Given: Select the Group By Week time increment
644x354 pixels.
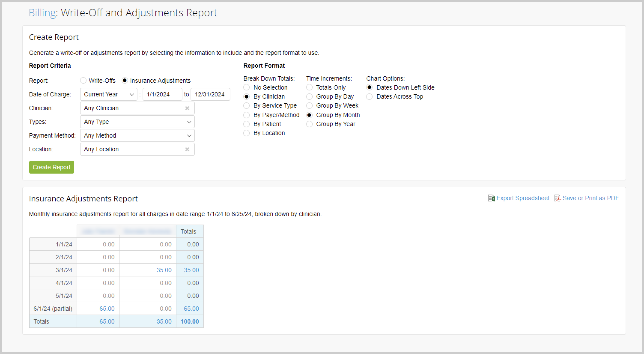Looking at the screenshot, I should [x=309, y=106].
